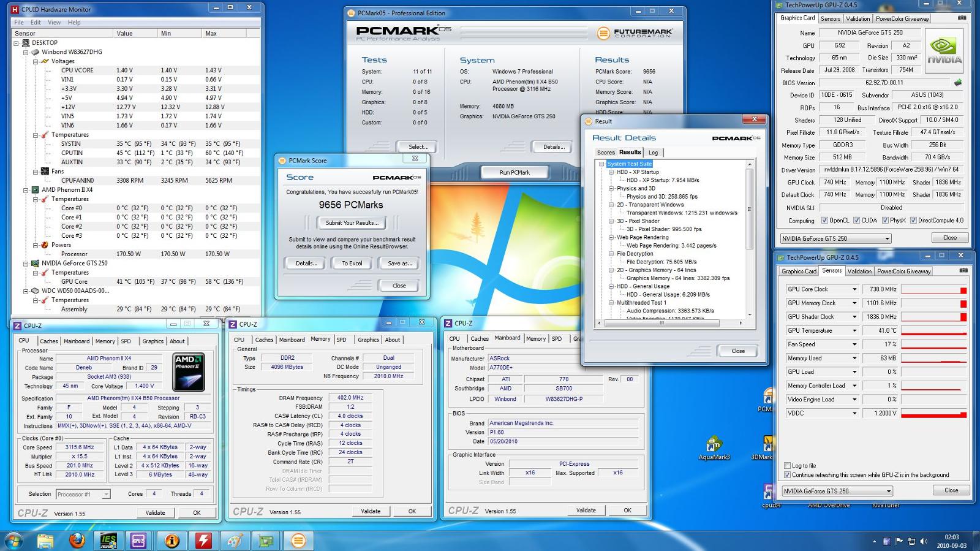This screenshot has height=551, width=980.
Task: Collapse the AMD Phenom II X4 node in HWMonitor
Action: [26, 190]
